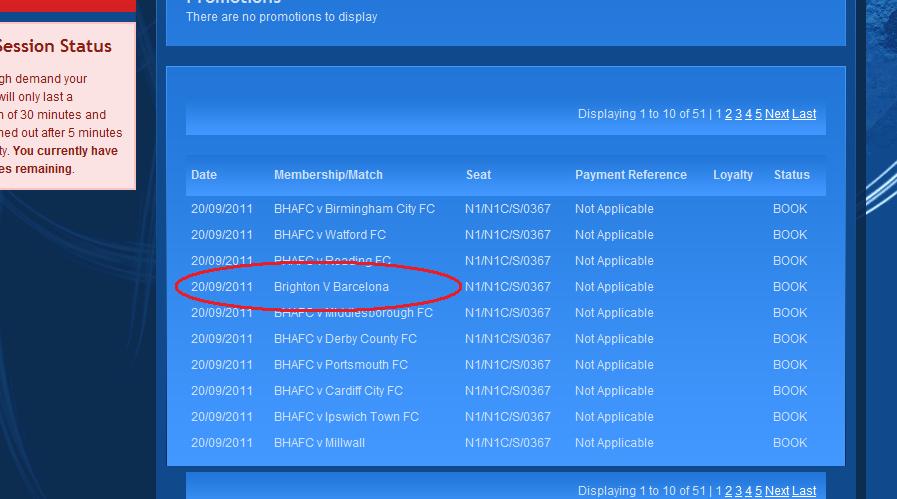This screenshot has width=897, height=499.
Task: Click the Loyalty column header
Action: [733, 175]
